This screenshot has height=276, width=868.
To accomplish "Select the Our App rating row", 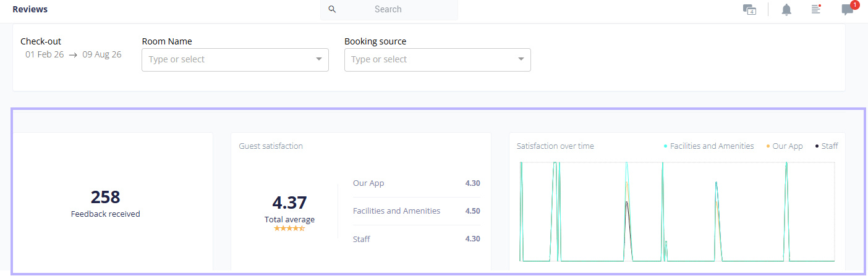I will pos(416,183).
